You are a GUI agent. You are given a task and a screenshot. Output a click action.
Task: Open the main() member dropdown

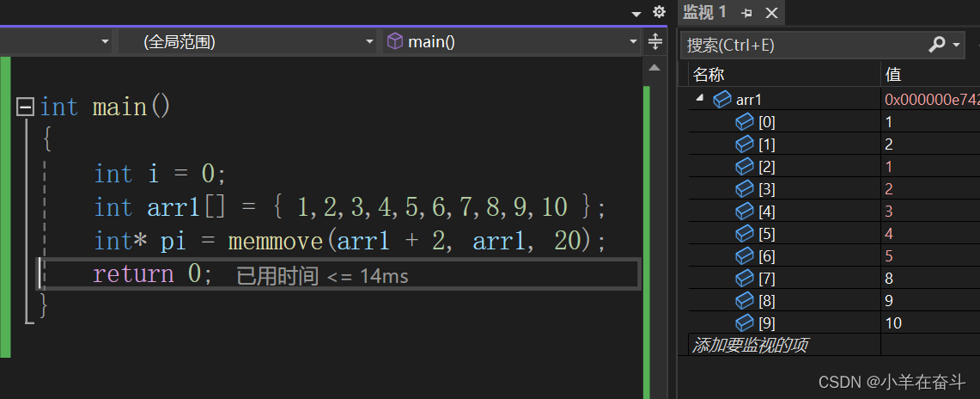(513, 42)
